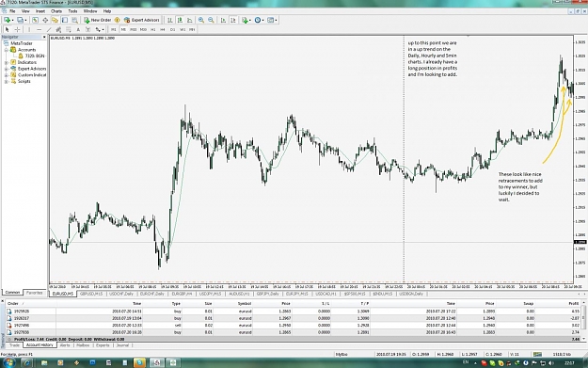Open dropdown arrow beside Profiles icon
Viewport: 588px width, 368px height.
(25, 21)
